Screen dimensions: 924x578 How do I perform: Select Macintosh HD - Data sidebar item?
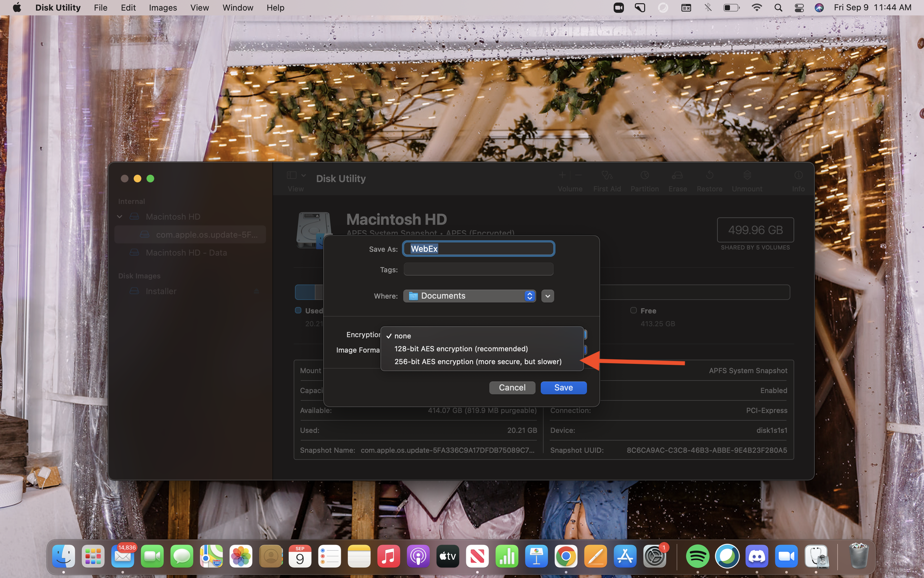click(187, 253)
